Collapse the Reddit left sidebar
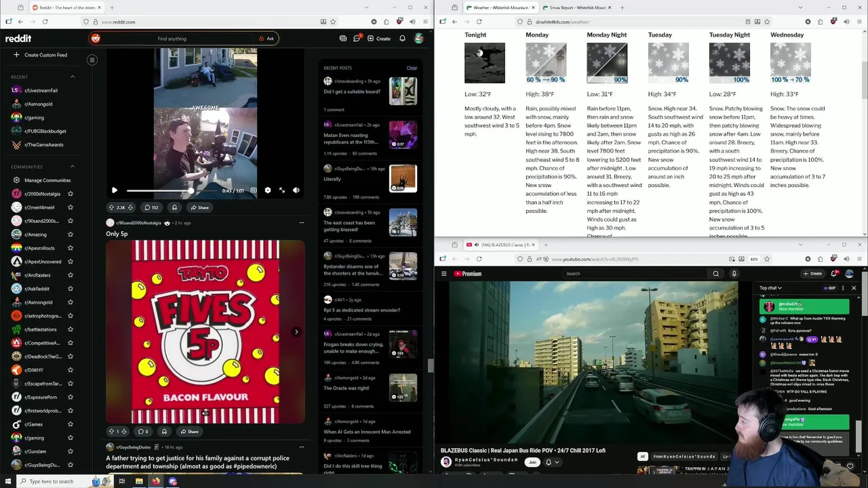The width and height of the screenshot is (868, 488). [92, 60]
